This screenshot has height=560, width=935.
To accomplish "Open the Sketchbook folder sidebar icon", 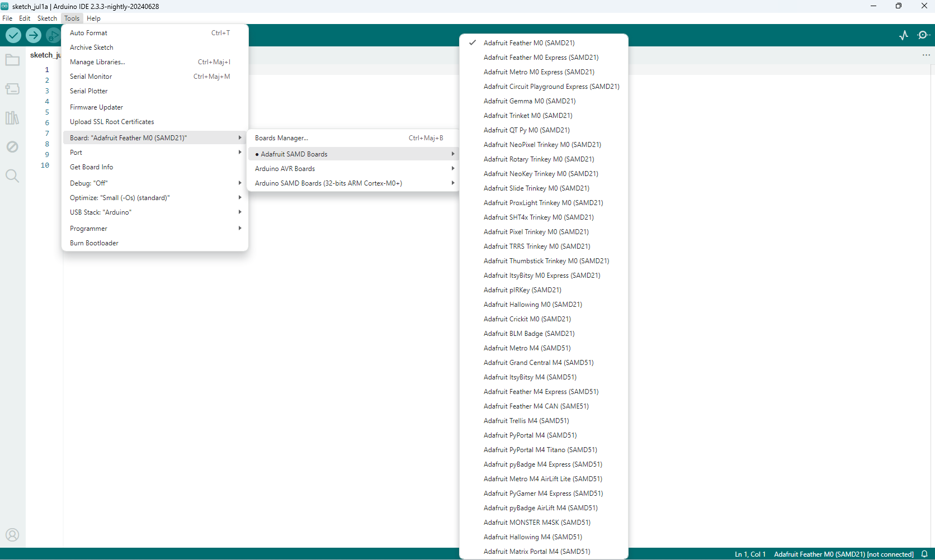I will click(x=12, y=60).
